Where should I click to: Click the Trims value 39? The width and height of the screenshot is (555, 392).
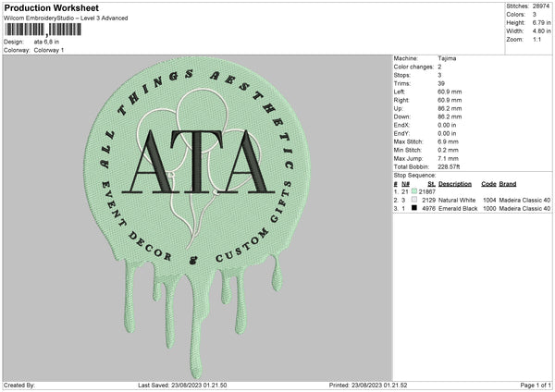coord(441,83)
